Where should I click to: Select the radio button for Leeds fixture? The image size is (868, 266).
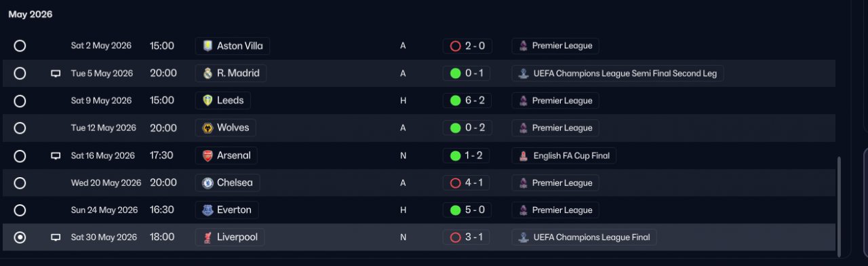tap(20, 100)
